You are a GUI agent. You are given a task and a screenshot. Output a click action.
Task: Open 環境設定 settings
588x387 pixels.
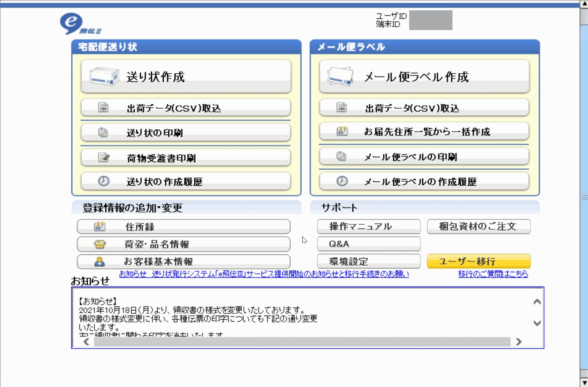(x=369, y=261)
